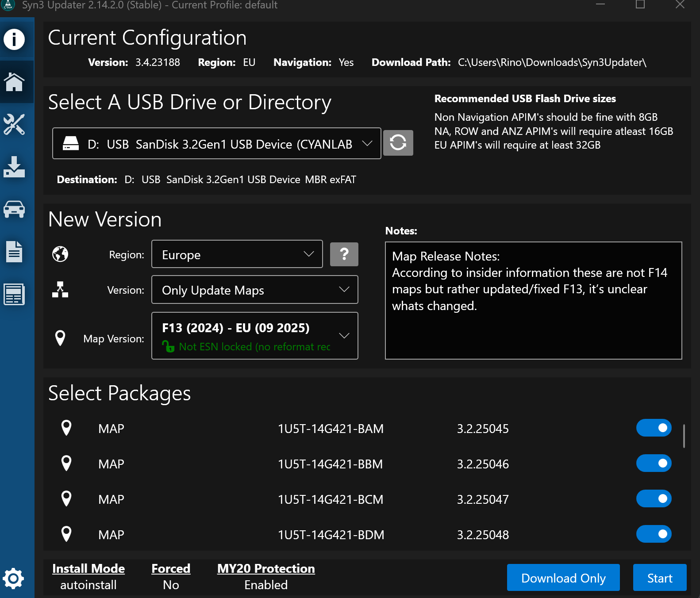Open the logs document sidebar icon

point(14,252)
